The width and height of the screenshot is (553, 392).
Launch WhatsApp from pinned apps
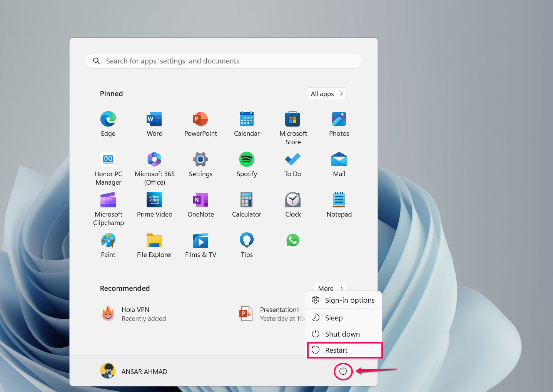[x=293, y=240]
